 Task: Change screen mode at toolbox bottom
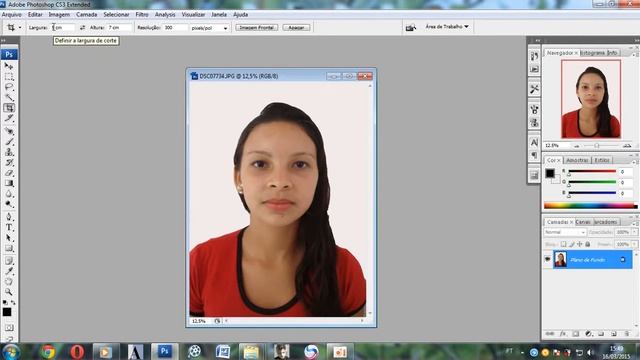click(10, 338)
